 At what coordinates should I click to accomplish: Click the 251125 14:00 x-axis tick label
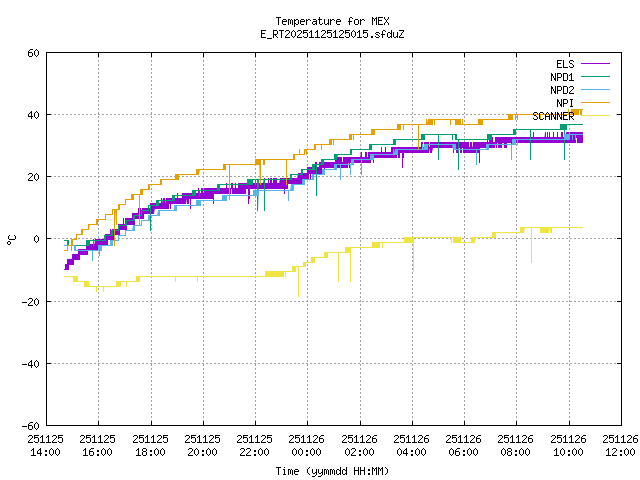tap(46, 445)
